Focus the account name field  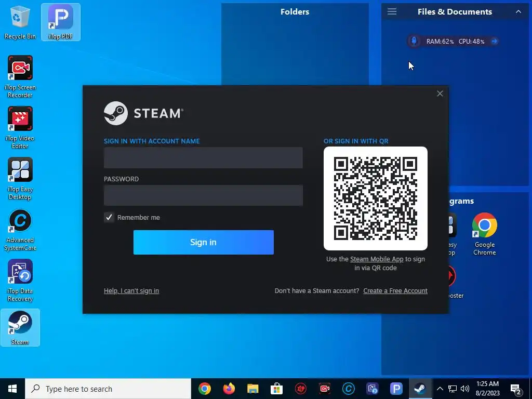click(x=203, y=158)
